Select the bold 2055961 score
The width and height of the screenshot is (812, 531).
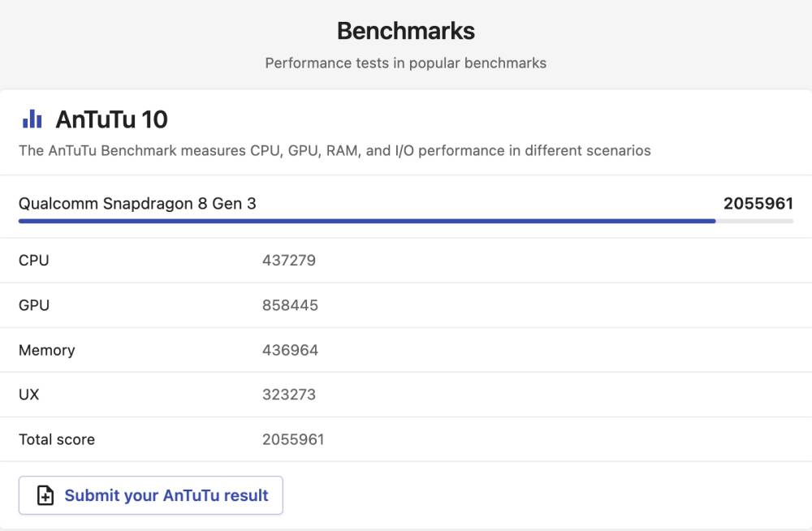click(758, 204)
